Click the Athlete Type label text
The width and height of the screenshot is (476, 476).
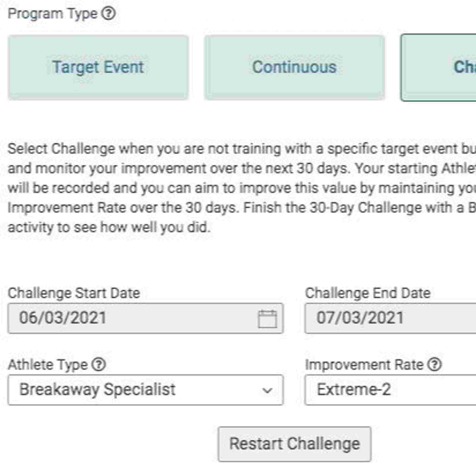pos(48,365)
